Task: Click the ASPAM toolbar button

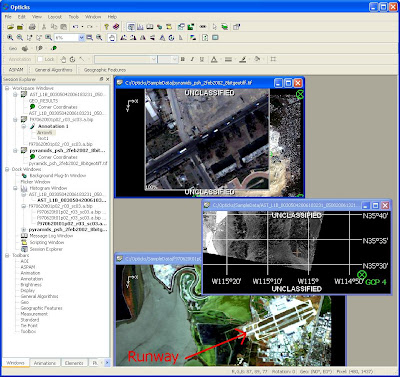Action: tap(16, 70)
